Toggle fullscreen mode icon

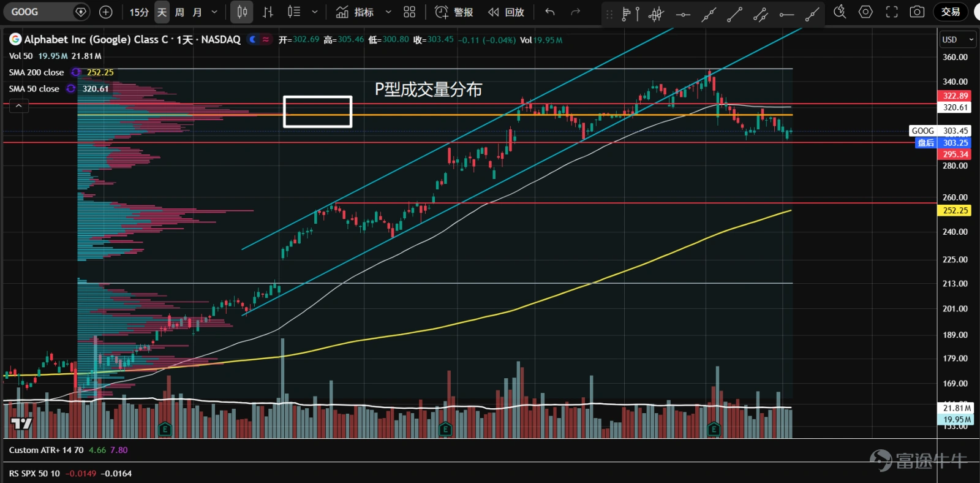892,12
